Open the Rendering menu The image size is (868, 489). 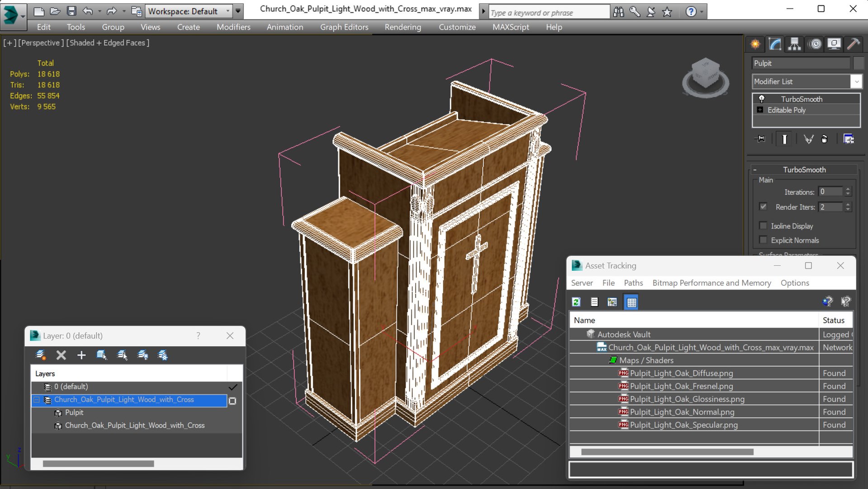(x=403, y=27)
